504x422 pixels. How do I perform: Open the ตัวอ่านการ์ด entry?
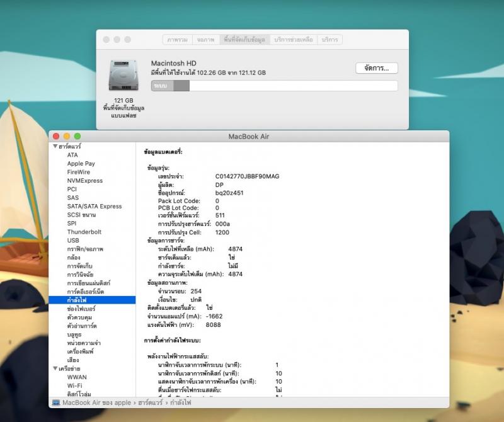[x=82, y=326]
